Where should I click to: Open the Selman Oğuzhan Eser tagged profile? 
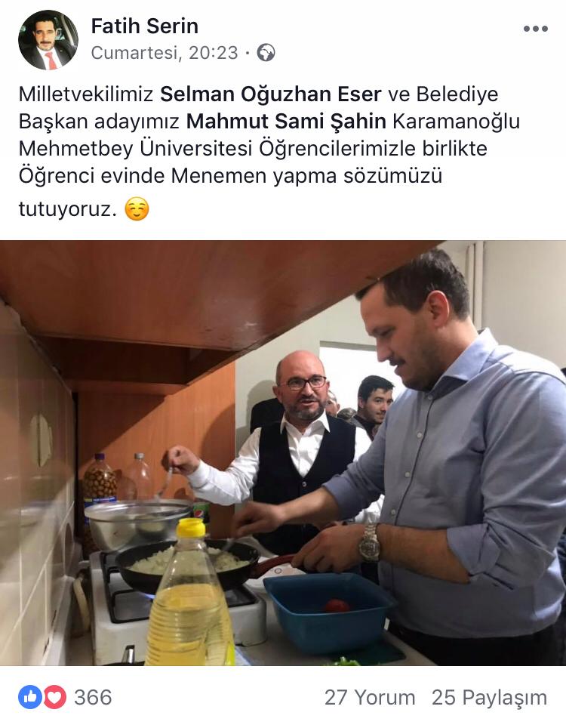click(270, 94)
